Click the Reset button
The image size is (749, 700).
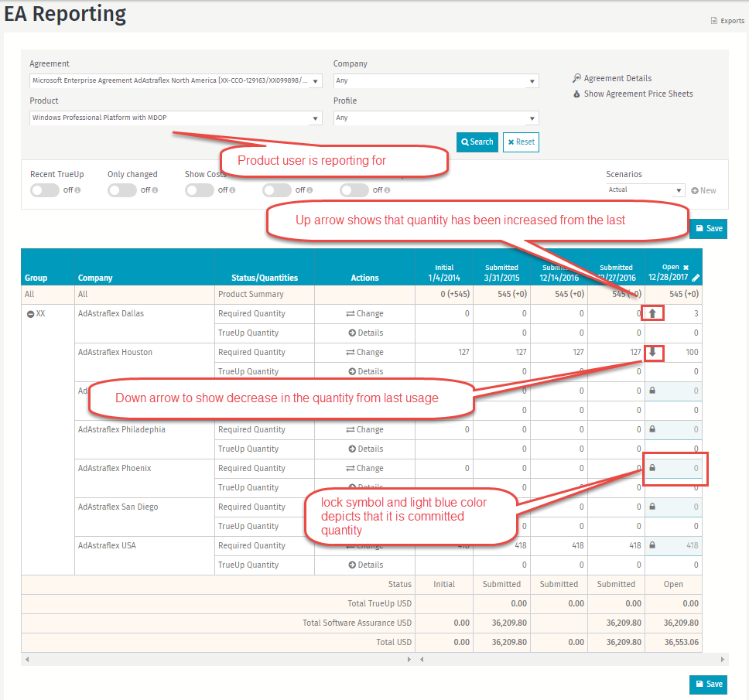tap(521, 142)
